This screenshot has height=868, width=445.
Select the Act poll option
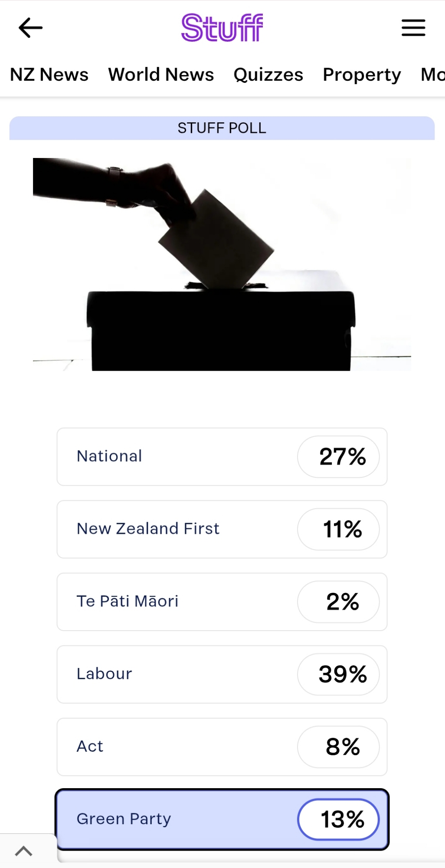point(173,746)
